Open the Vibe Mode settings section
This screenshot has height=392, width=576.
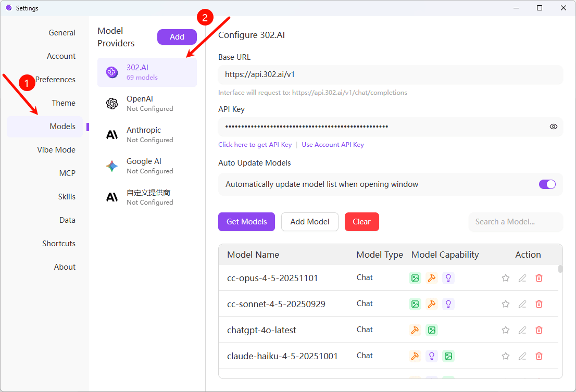point(56,150)
